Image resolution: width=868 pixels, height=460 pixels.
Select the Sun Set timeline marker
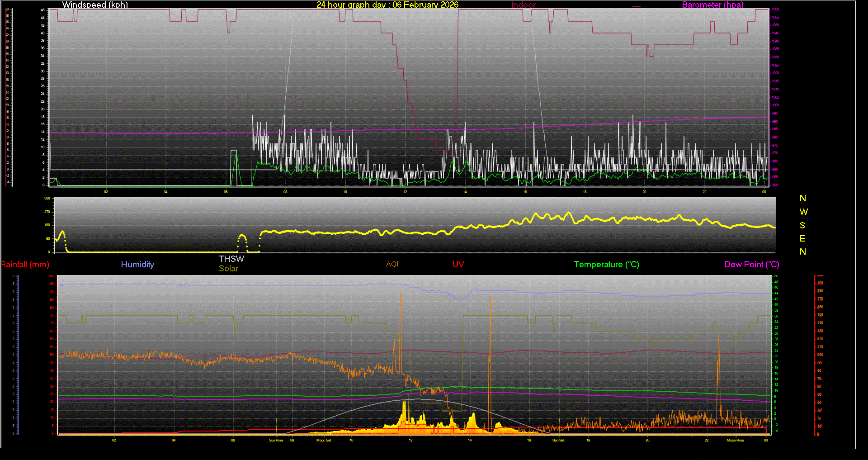pos(558,440)
